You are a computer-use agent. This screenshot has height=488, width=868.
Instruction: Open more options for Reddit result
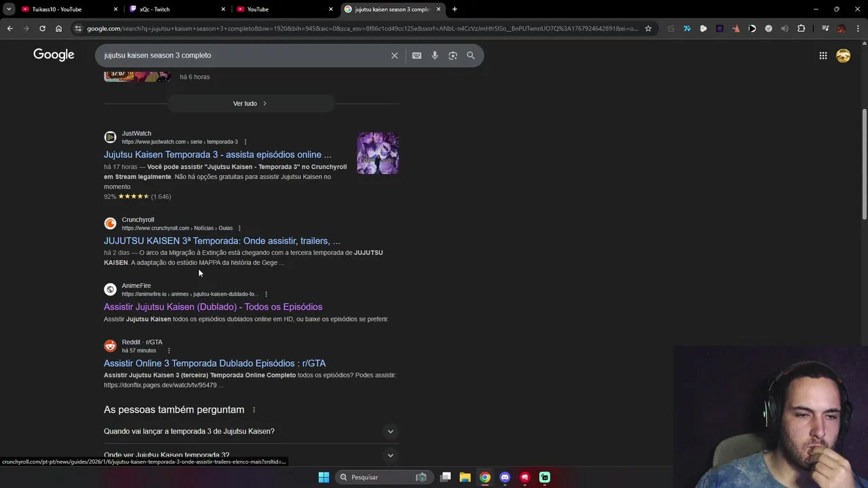coord(169,350)
